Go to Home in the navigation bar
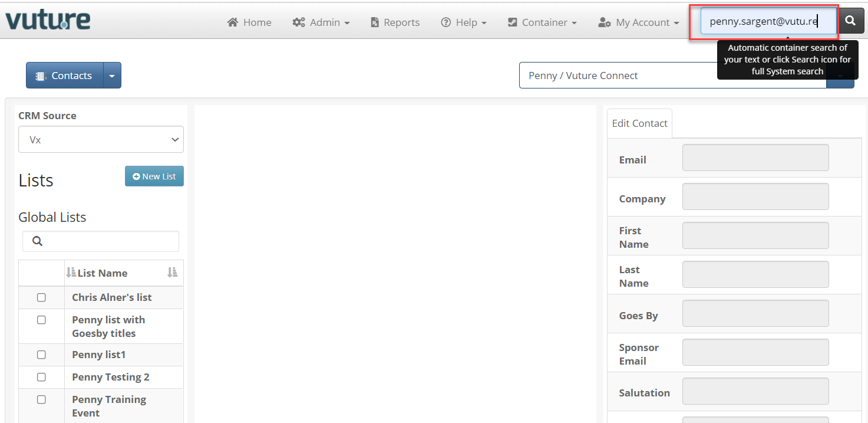 [x=249, y=22]
